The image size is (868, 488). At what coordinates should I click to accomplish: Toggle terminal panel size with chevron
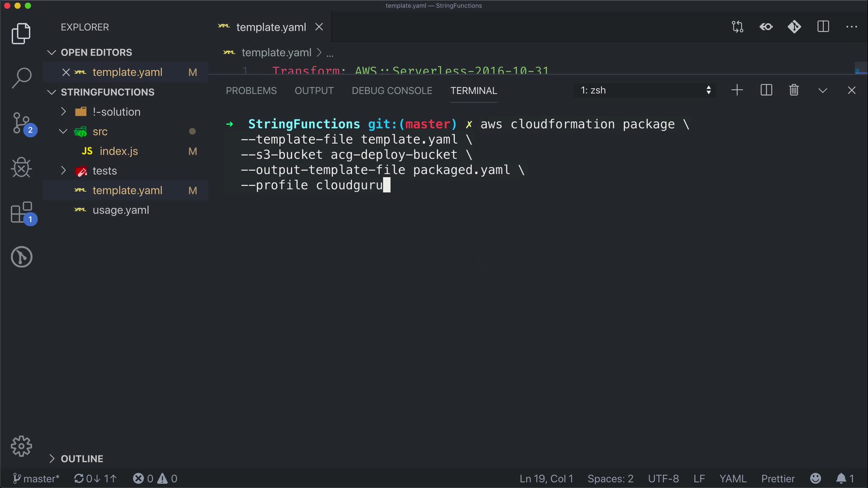(x=823, y=90)
